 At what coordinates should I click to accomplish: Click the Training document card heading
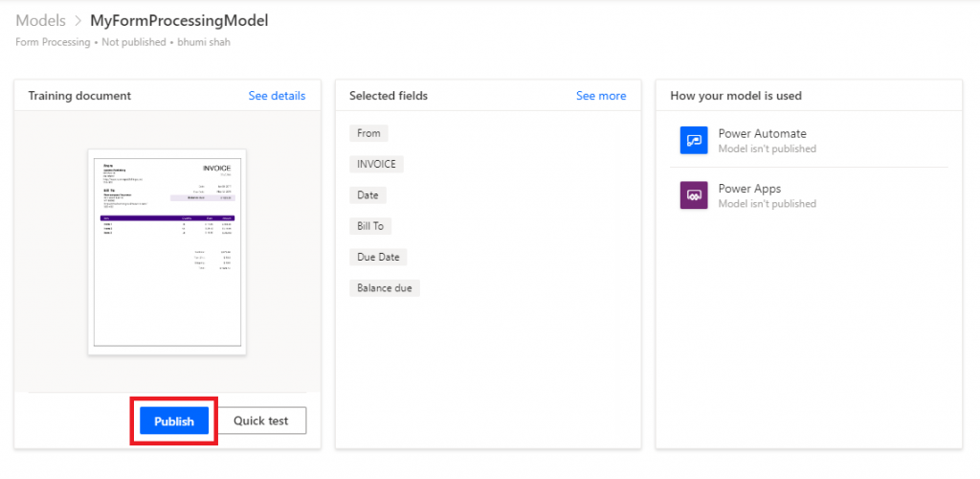79,96
